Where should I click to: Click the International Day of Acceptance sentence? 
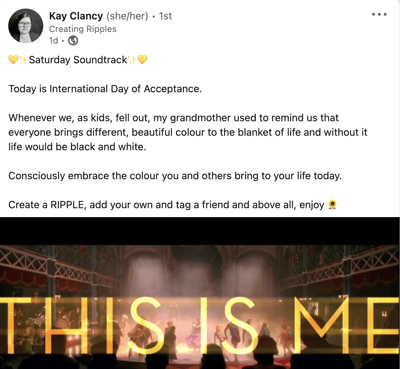click(x=105, y=89)
